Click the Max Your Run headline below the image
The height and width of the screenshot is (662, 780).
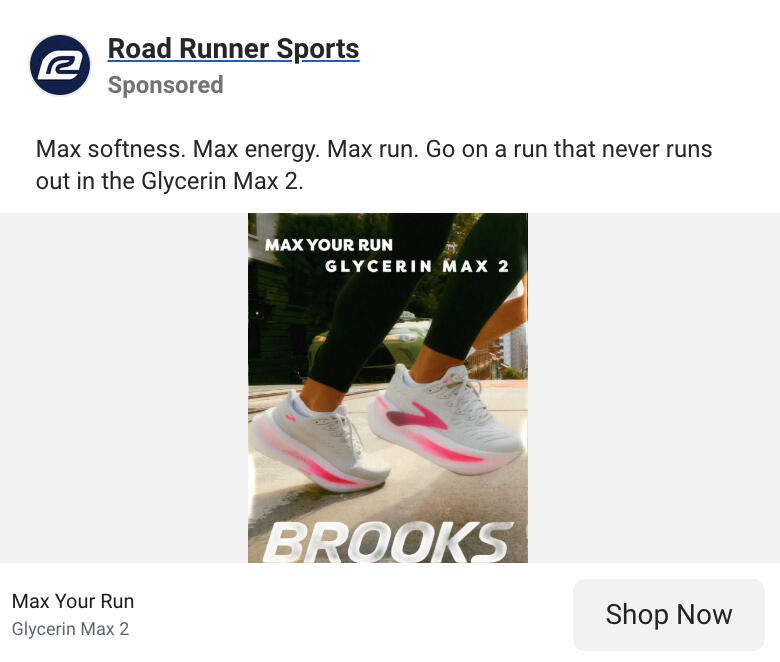tap(73, 601)
